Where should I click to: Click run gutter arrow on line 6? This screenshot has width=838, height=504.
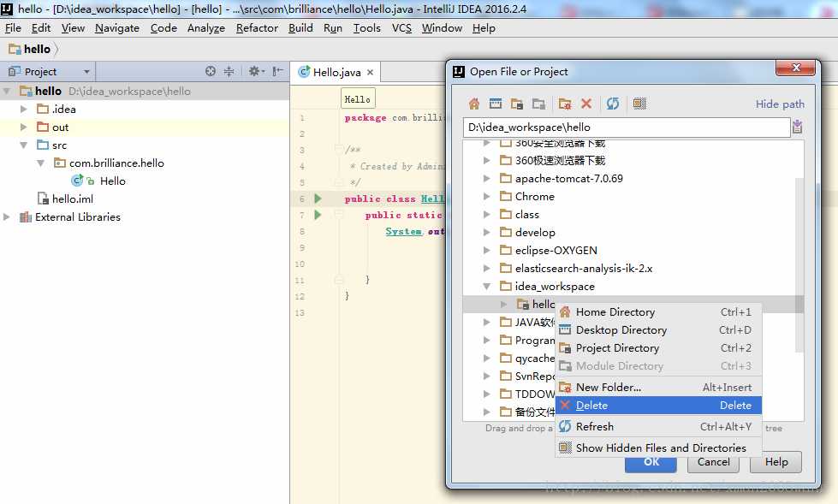coord(318,199)
